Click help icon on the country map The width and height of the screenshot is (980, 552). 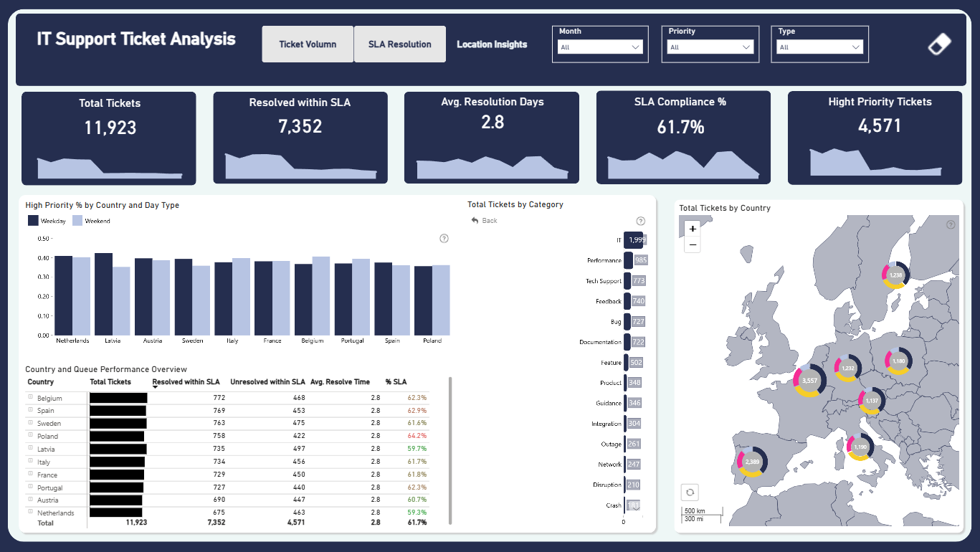coord(951,224)
